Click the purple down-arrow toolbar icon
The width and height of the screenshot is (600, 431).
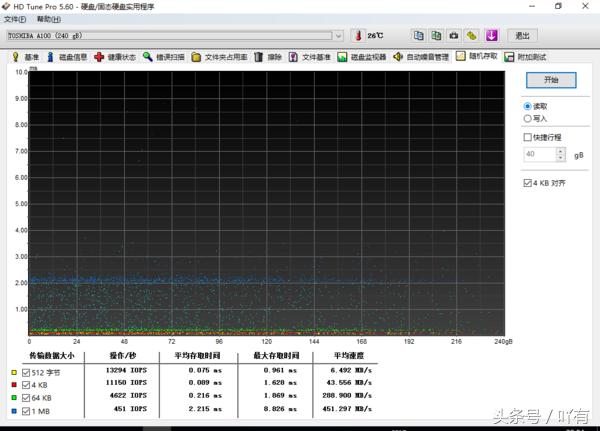tap(491, 36)
